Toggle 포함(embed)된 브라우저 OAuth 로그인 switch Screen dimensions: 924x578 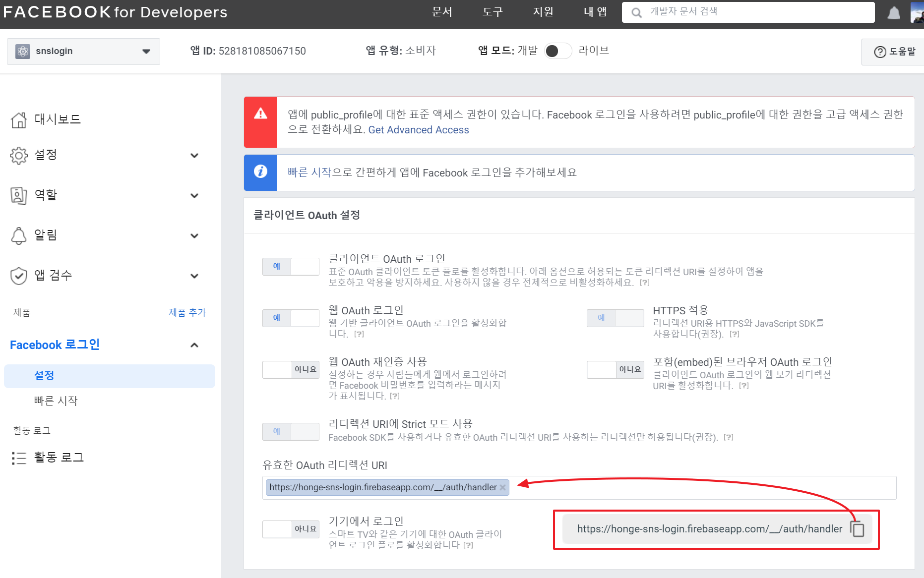pyautogui.click(x=615, y=370)
